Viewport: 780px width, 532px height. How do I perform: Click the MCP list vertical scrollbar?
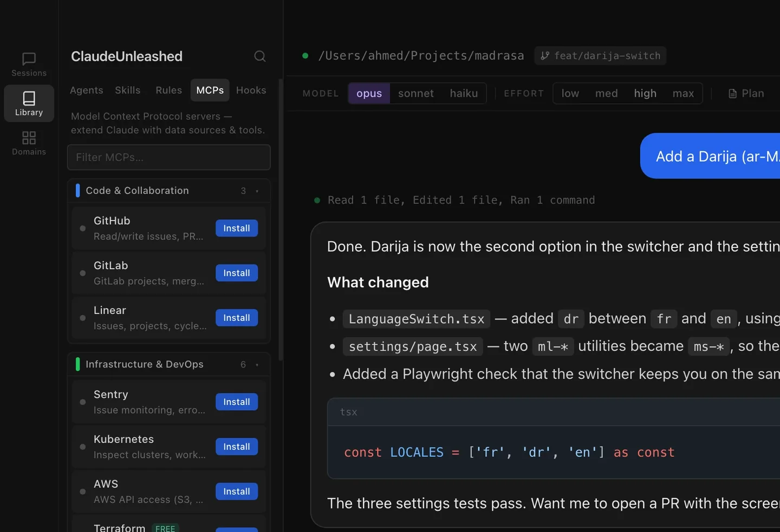[281, 220]
